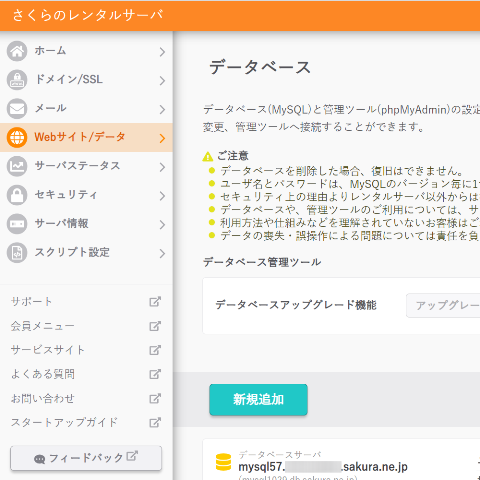The width and height of the screenshot is (480, 480).
Task: Click the データベース page heading
Action: click(260, 67)
